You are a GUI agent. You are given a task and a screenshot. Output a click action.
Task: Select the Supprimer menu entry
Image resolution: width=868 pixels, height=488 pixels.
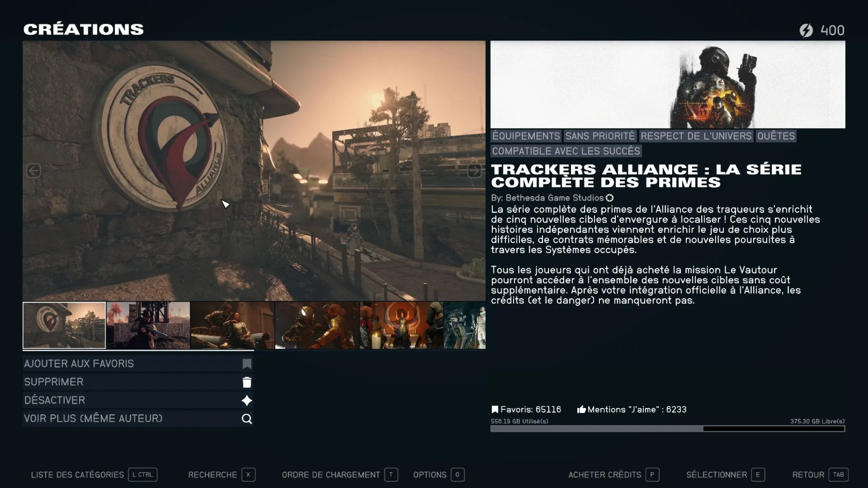coord(54,382)
